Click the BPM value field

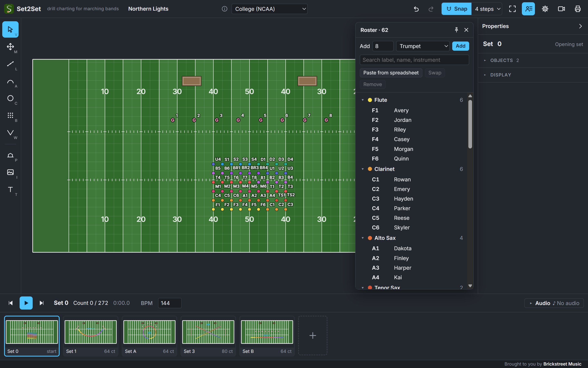click(170, 303)
